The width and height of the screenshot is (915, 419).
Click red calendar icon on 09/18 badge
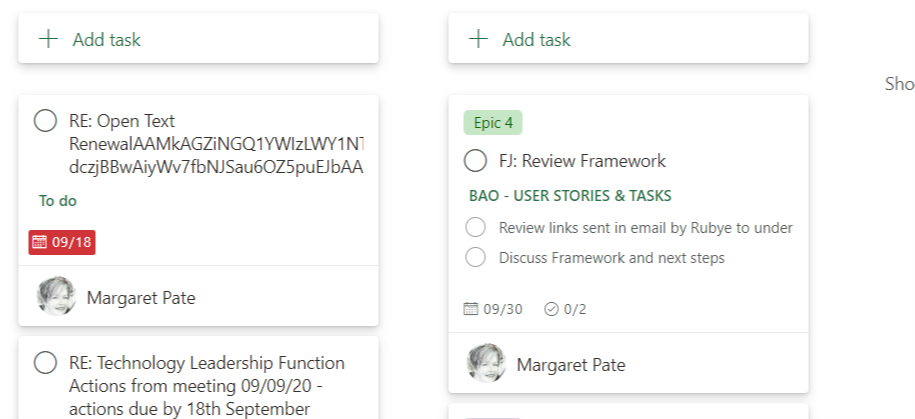pos(40,242)
